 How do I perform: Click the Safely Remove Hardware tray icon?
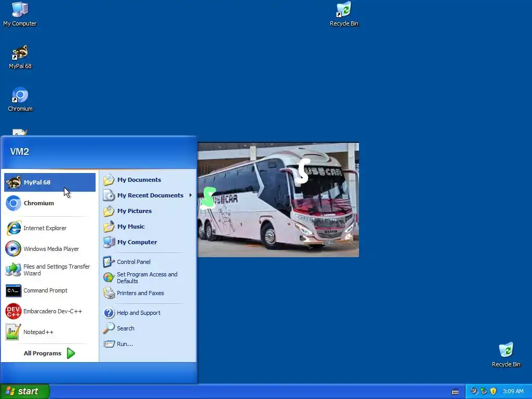point(484,391)
